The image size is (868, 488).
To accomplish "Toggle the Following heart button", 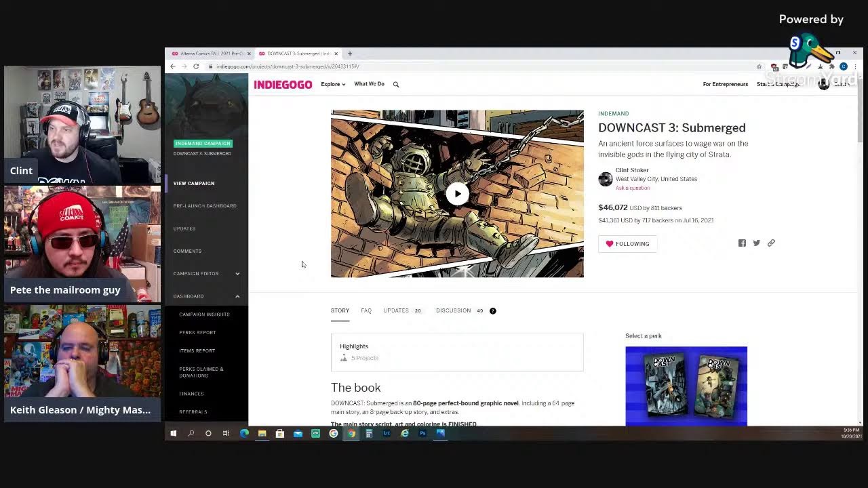I will (x=627, y=244).
